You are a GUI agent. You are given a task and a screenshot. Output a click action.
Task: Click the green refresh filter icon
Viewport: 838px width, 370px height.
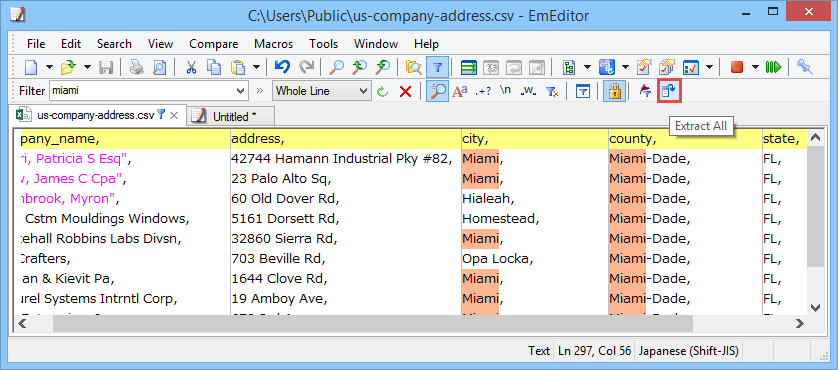click(382, 91)
